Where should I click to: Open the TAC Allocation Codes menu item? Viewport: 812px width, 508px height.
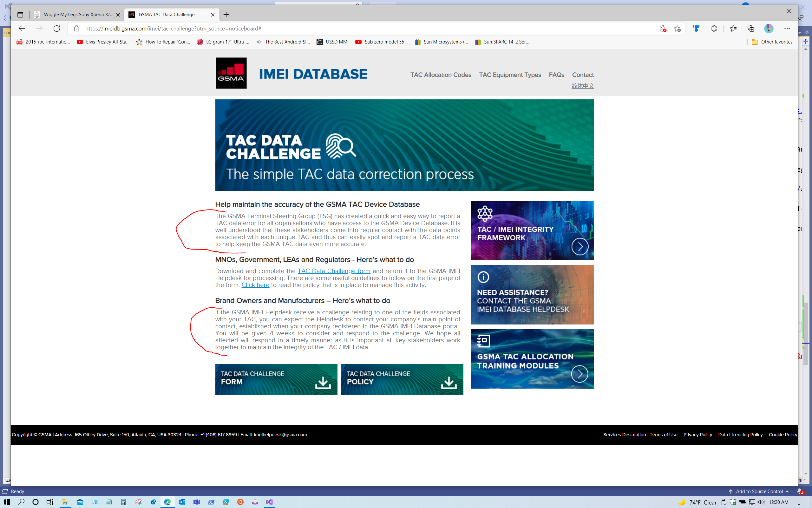(x=441, y=75)
